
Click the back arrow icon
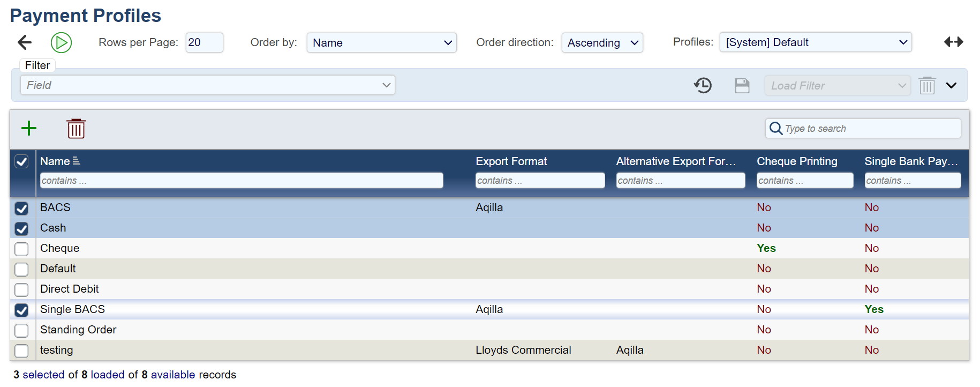(25, 42)
